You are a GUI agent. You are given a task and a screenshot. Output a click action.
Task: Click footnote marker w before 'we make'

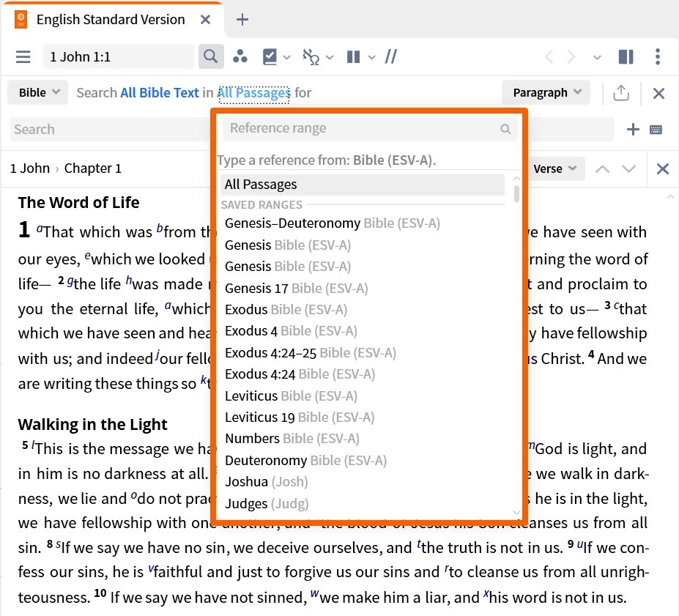[x=315, y=593]
